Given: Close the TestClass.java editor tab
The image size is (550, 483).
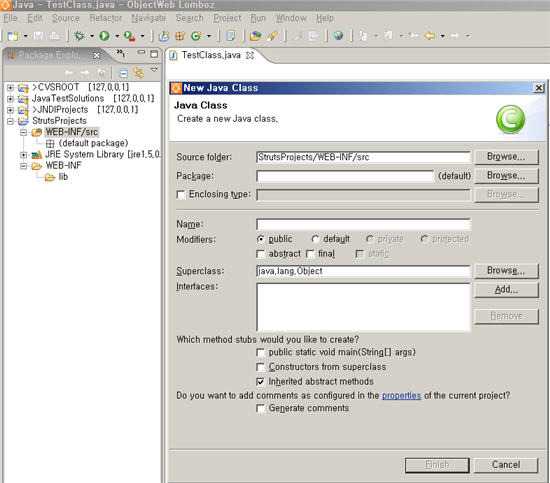Looking at the screenshot, I should click(x=250, y=55).
